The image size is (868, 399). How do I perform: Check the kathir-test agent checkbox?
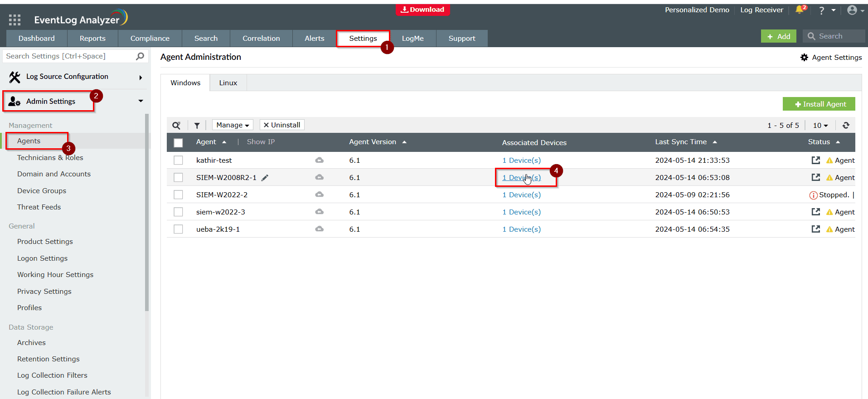(178, 161)
